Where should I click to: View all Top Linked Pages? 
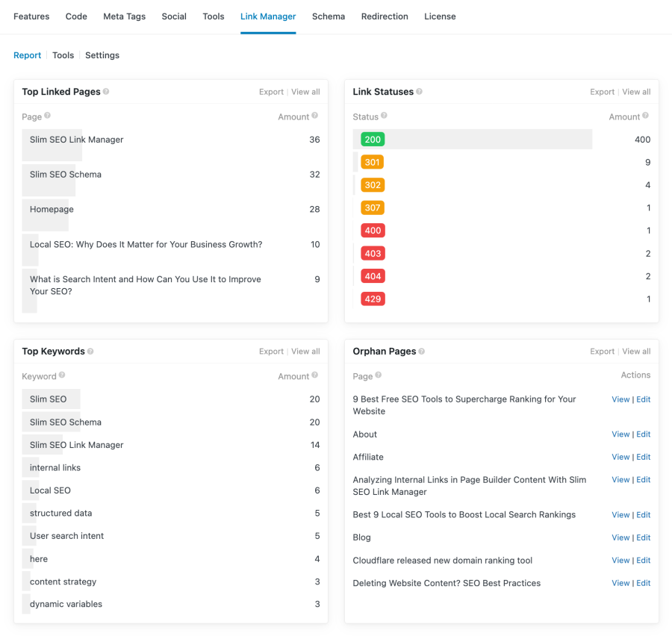tap(305, 92)
